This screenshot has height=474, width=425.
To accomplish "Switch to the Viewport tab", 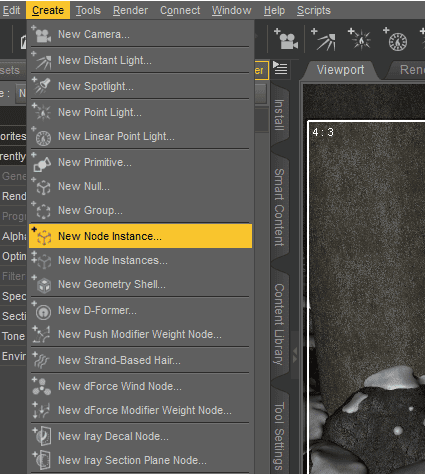I will tap(340, 70).
